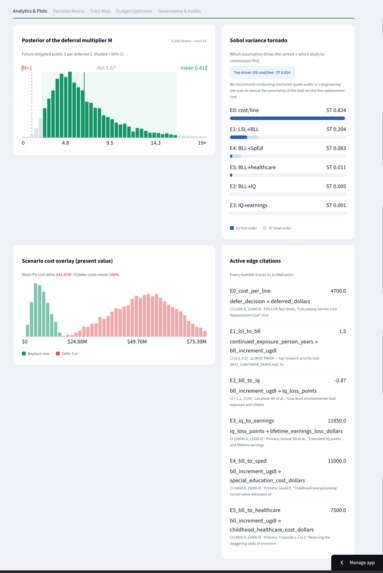
Task: Click the 'ST 0.824' value
Action: pyautogui.click(x=336, y=110)
